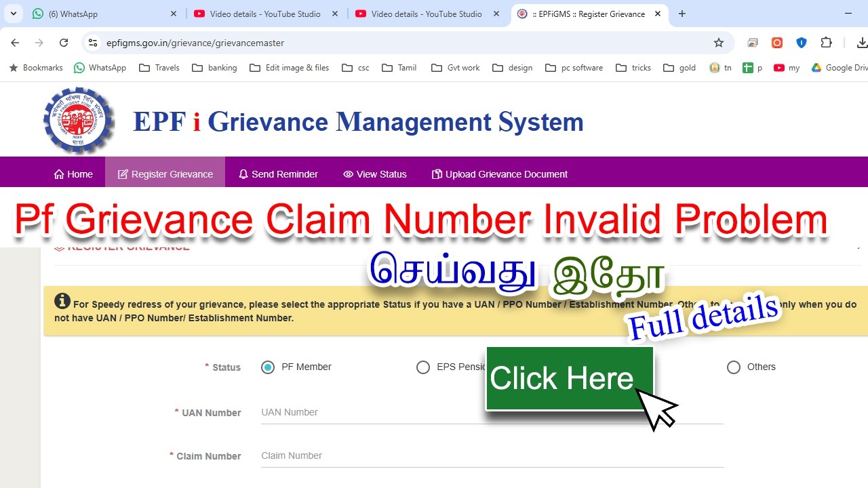This screenshot has height=488, width=868.
Task: Select the EPFiGMS Register Grievance tab
Action: [589, 14]
